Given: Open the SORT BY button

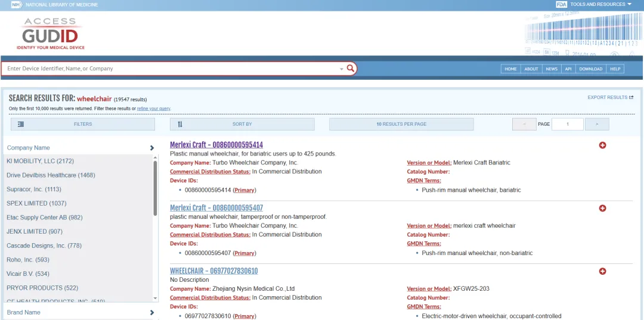Looking at the screenshot, I should click(242, 124).
